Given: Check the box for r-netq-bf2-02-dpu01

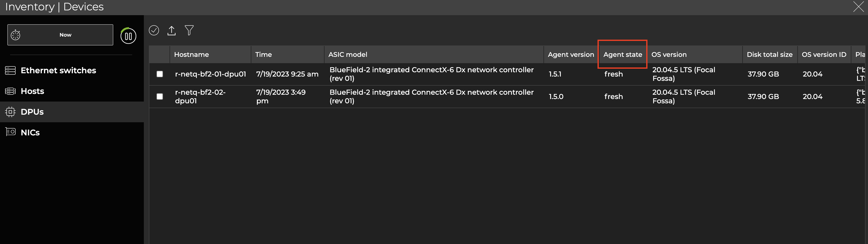Looking at the screenshot, I should pos(160,96).
